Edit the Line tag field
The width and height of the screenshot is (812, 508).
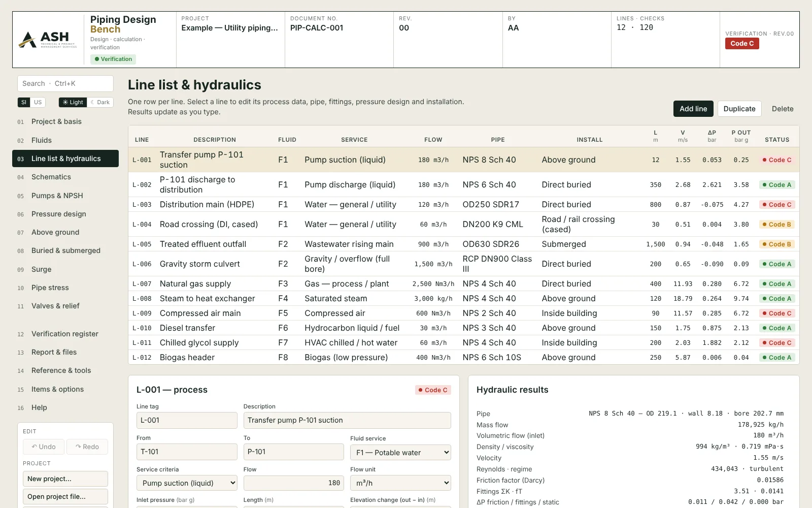(x=187, y=420)
